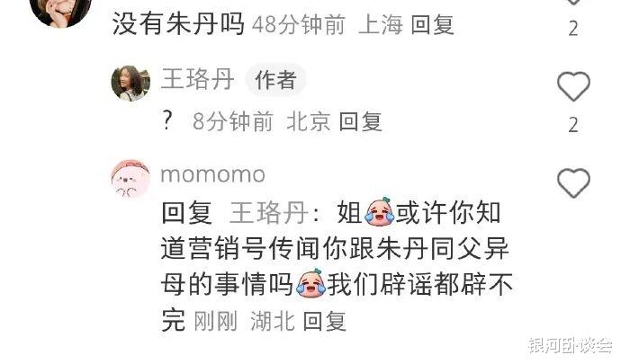
Task: Open the momomo username link
Action: 213,174
